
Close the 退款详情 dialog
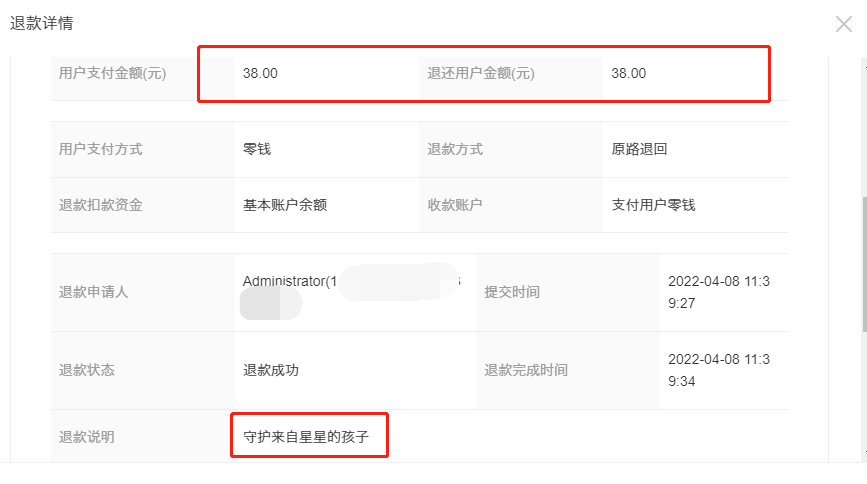pos(843,24)
